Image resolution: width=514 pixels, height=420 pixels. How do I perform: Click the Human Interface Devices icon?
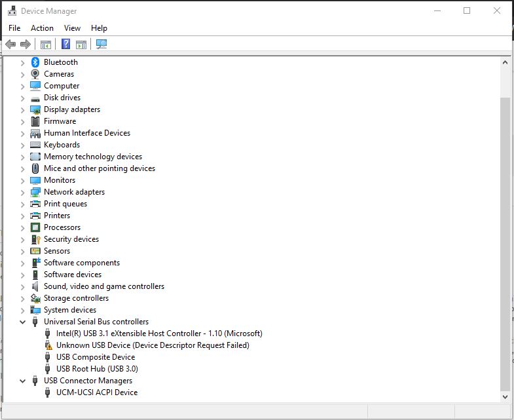[x=35, y=133]
